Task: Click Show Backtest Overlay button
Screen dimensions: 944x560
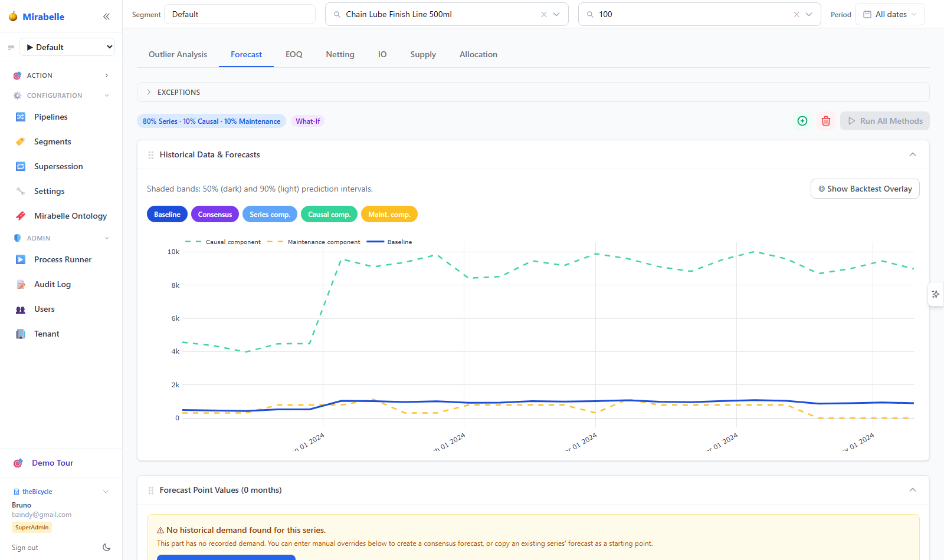Action: pos(865,189)
